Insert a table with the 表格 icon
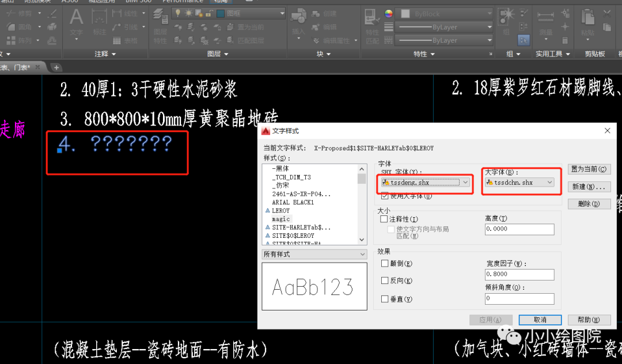Viewport: 622px width, 364px height. (x=116, y=40)
